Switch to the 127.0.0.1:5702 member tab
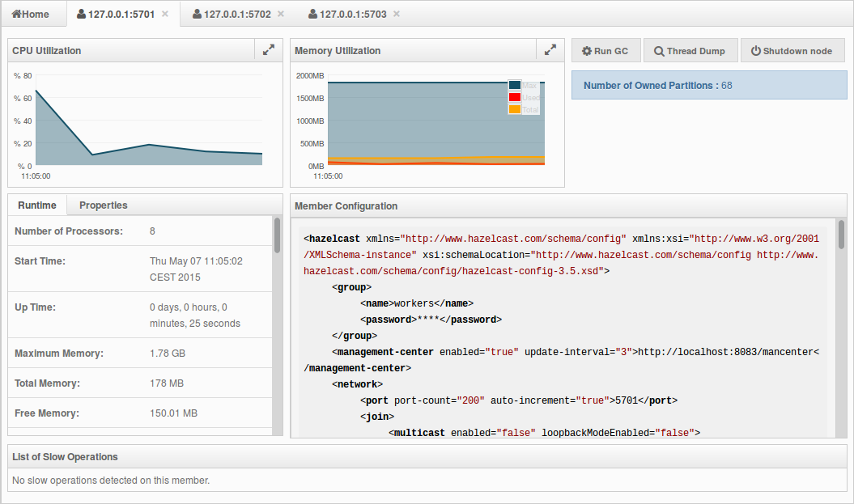 click(x=237, y=14)
